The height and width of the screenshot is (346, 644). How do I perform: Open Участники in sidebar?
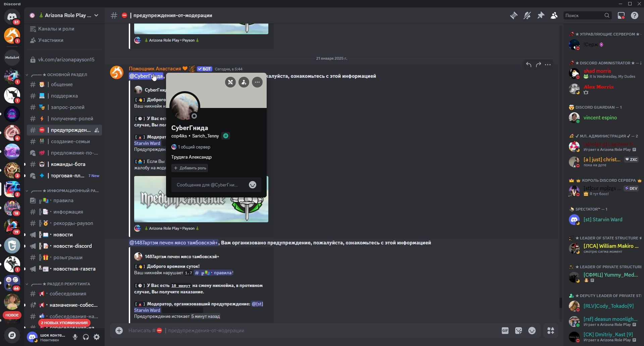tap(64, 40)
